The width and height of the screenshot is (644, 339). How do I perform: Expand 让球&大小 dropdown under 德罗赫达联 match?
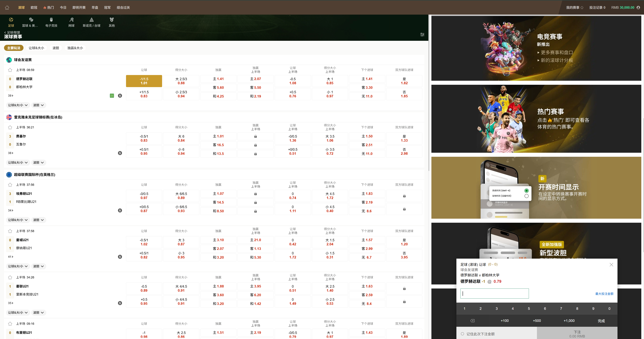click(18, 105)
